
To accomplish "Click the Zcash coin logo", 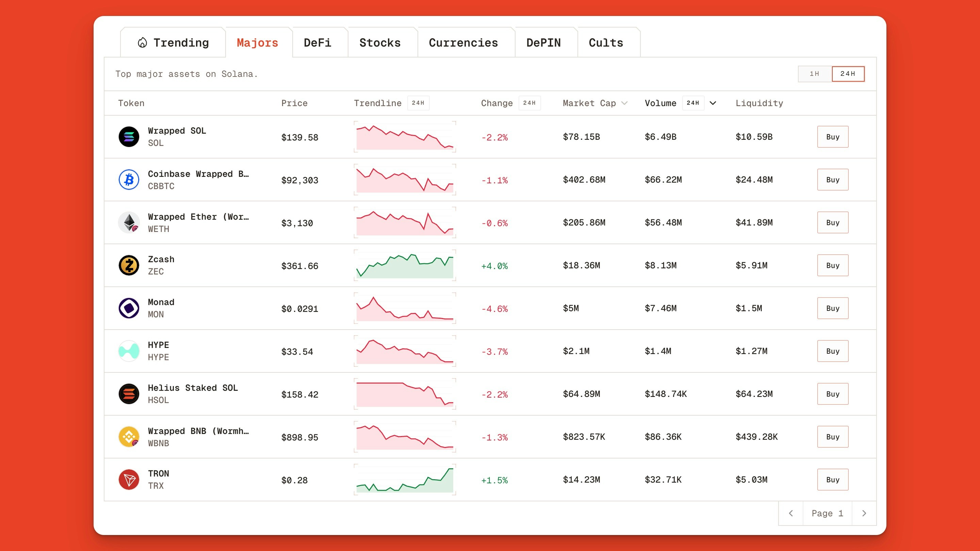I will [129, 265].
